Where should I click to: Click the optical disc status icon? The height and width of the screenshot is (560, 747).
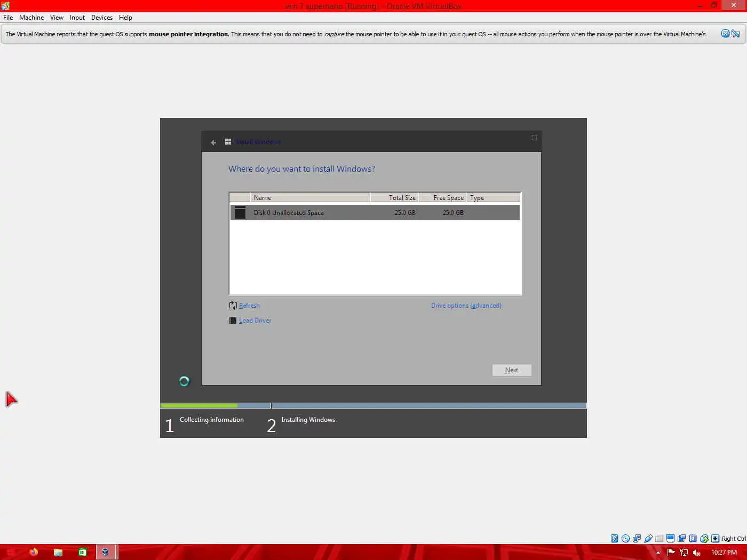point(625,539)
